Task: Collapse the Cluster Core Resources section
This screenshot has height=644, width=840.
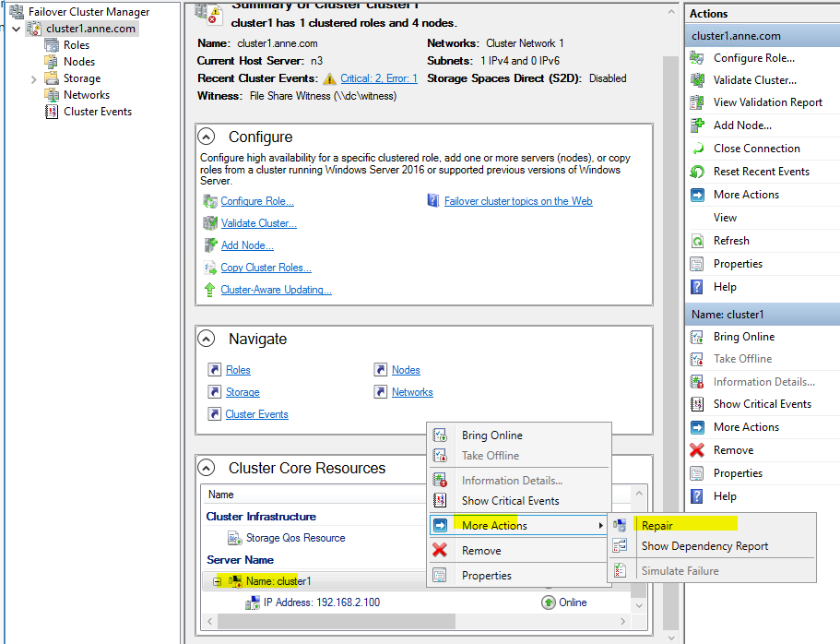Action: [207, 468]
